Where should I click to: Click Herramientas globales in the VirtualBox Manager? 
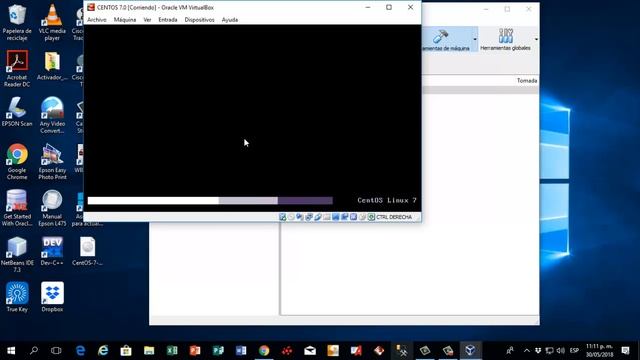pyautogui.click(x=505, y=39)
